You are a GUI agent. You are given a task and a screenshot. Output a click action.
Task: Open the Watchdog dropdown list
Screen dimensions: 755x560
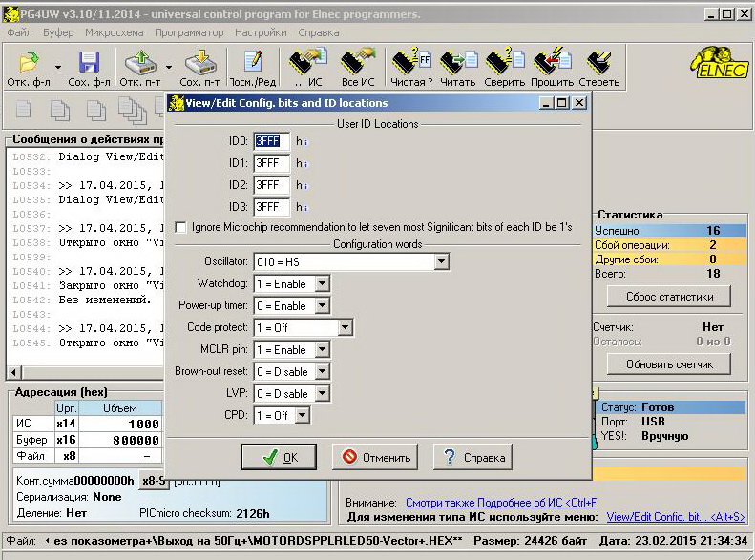pos(323,283)
